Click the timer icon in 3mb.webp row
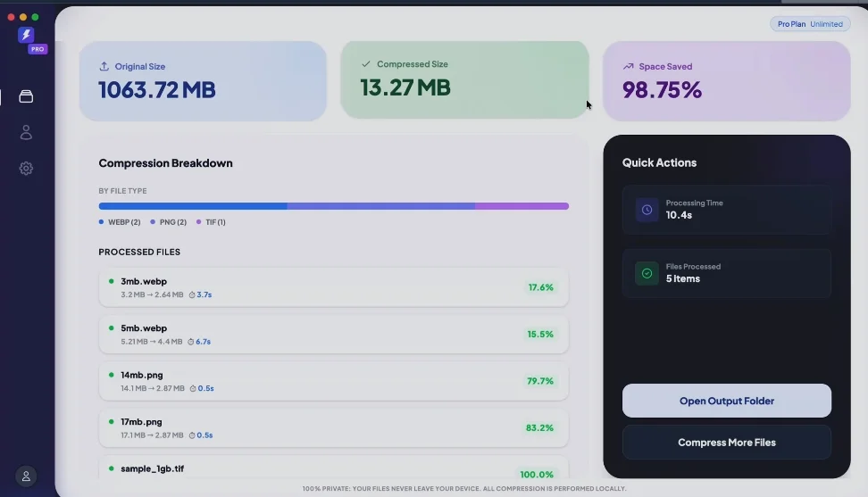The width and height of the screenshot is (868, 497). (x=192, y=294)
